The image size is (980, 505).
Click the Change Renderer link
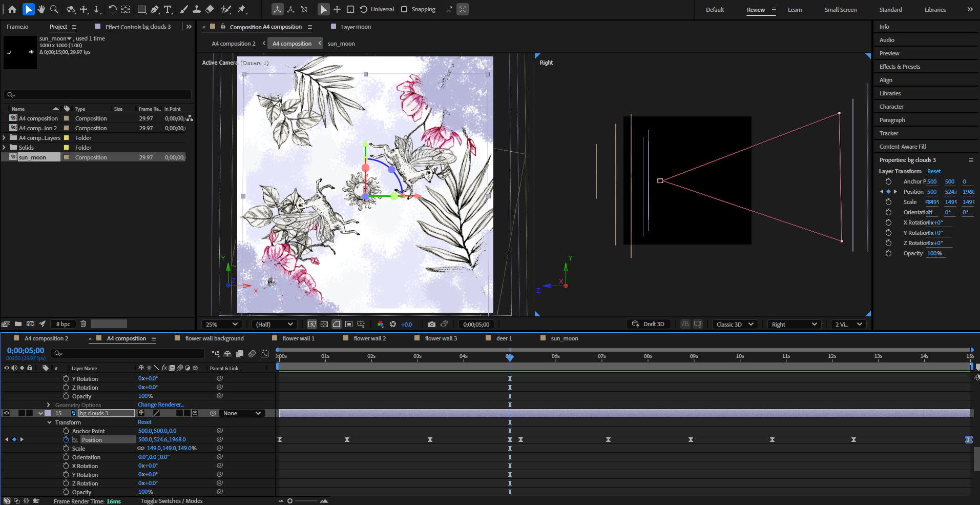(161, 405)
